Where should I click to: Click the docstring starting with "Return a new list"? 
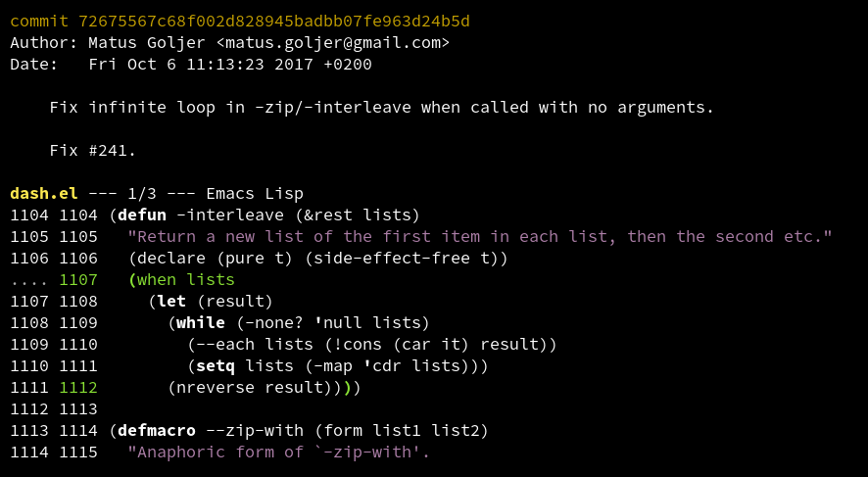[x=480, y=236]
